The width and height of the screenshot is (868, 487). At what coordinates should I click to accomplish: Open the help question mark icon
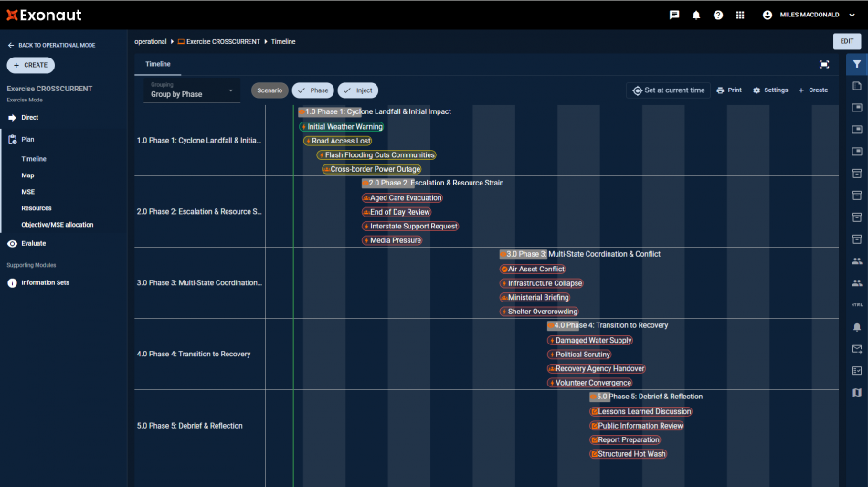[718, 15]
